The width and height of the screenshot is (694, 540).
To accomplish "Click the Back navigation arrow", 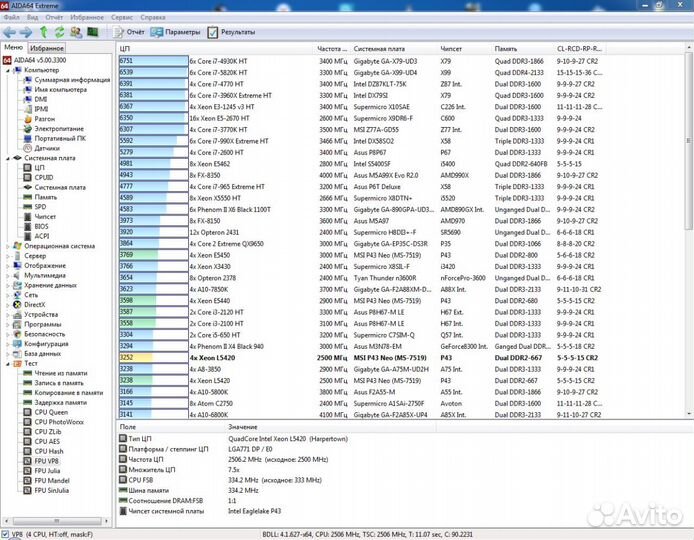I will click(9, 32).
